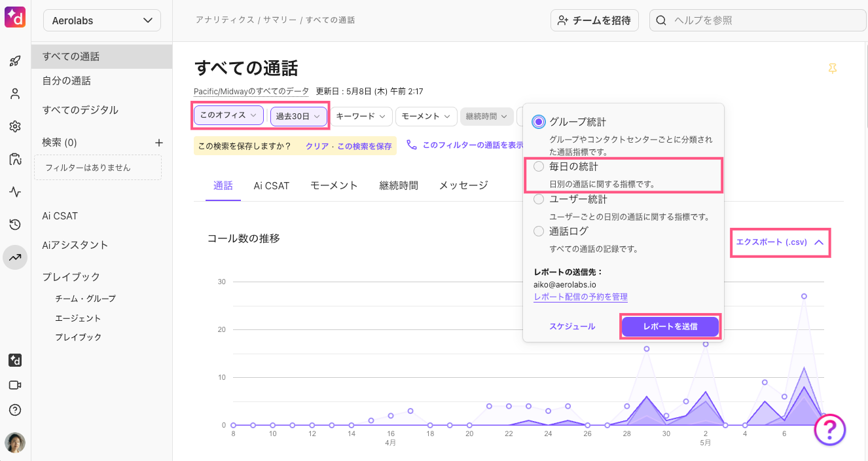Switch to the Ai CSAT tab
Viewport: 868px width, 461px height.
[x=272, y=185]
